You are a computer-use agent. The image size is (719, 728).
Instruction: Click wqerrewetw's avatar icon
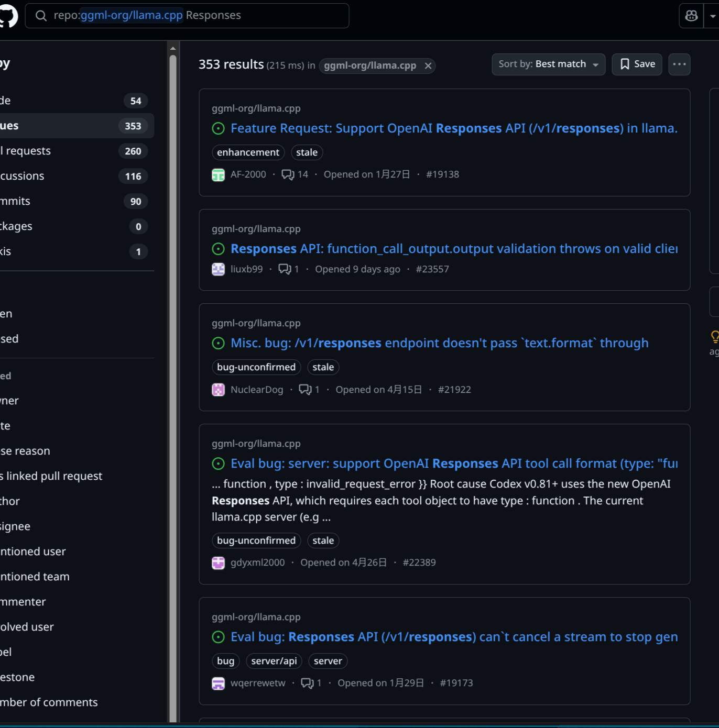(218, 683)
